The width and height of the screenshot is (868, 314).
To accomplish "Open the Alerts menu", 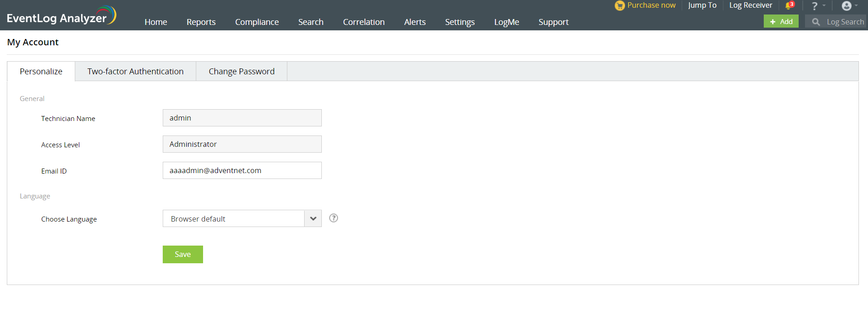I will 415,22.
